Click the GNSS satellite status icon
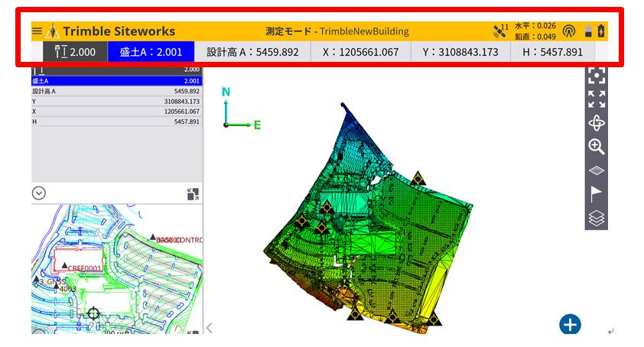Image resolution: width=644 pixels, height=347 pixels. pyautogui.click(x=500, y=31)
